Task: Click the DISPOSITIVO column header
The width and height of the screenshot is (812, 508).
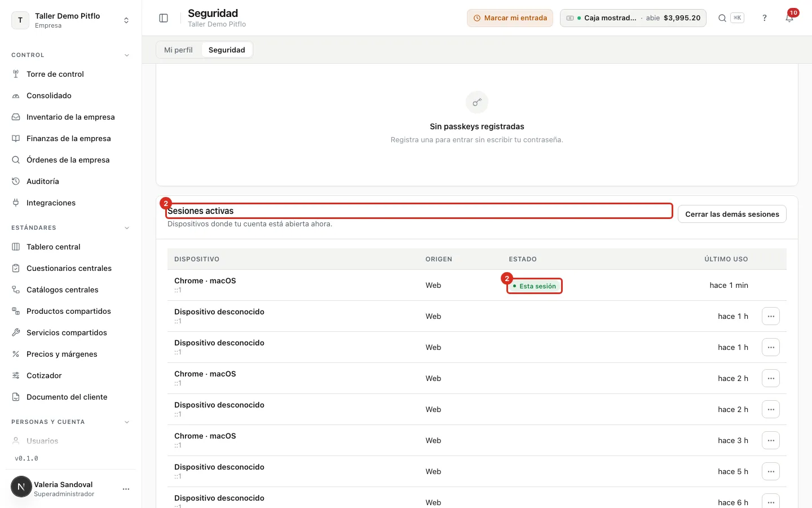Action: (x=197, y=259)
